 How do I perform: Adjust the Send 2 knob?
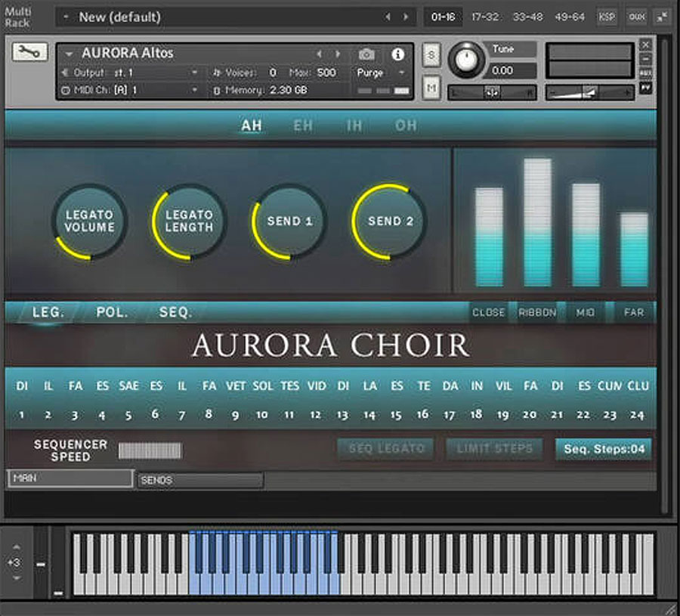pyautogui.click(x=389, y=221)
